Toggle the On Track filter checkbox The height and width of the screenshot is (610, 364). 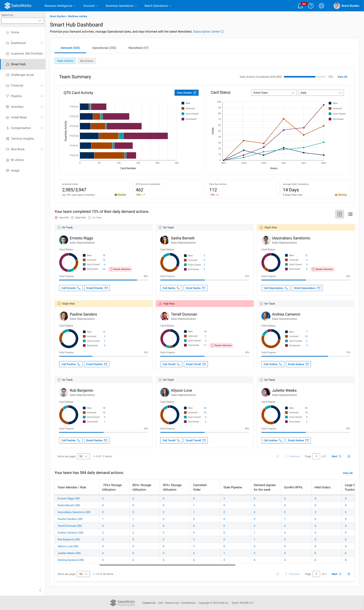click(90, 217)
